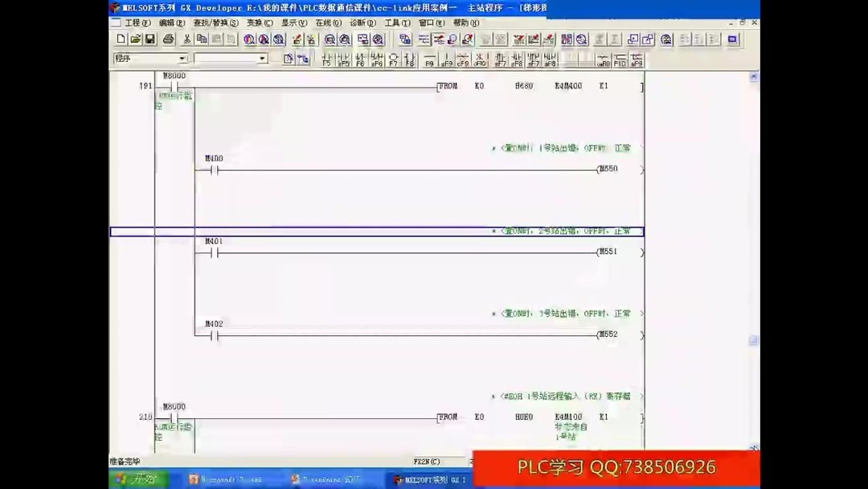This screenshot has height=489, width=868.
Task: Select the horizontal line F9 drawing tool
Action: [432, 57]
